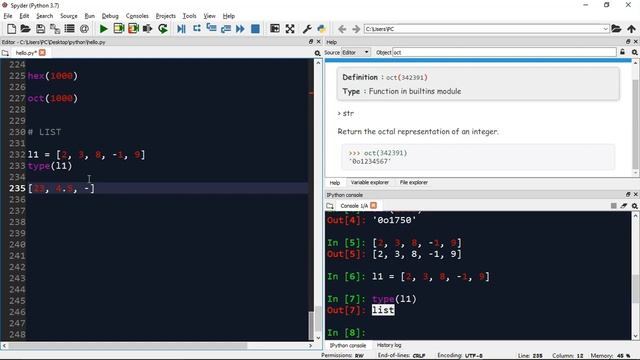
Task: Open the View menu
Action: [209, 16]
